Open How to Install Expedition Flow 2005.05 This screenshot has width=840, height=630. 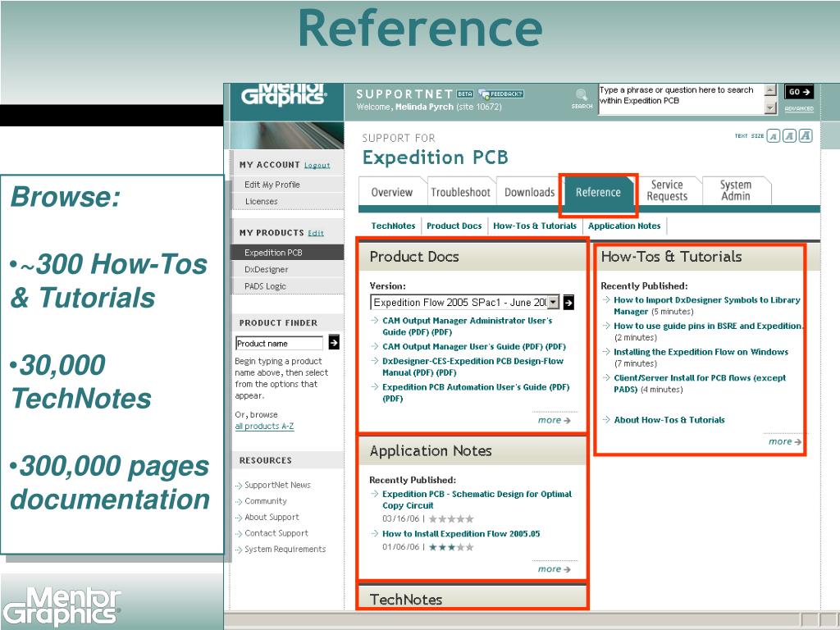(x=461, y=533)
